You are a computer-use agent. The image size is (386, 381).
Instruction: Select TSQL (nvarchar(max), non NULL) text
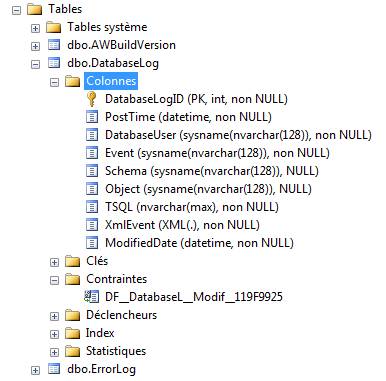tap(192, 207)
